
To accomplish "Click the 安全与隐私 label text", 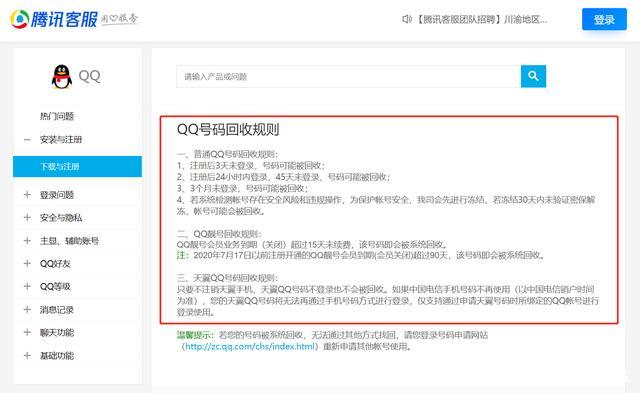I will point(61,218).
